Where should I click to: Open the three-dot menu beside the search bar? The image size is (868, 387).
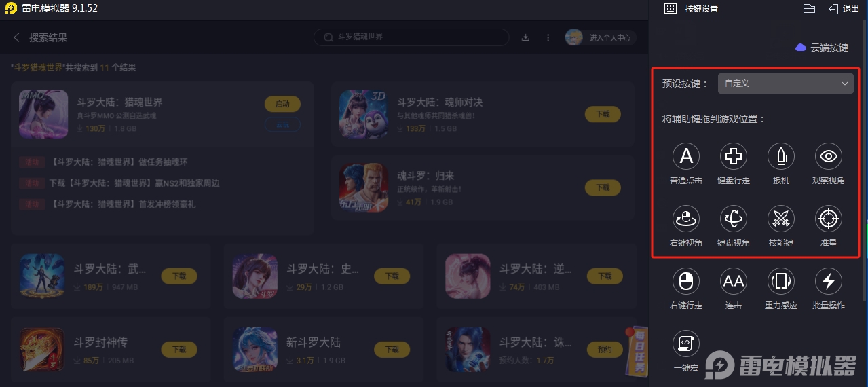(547, 37)
